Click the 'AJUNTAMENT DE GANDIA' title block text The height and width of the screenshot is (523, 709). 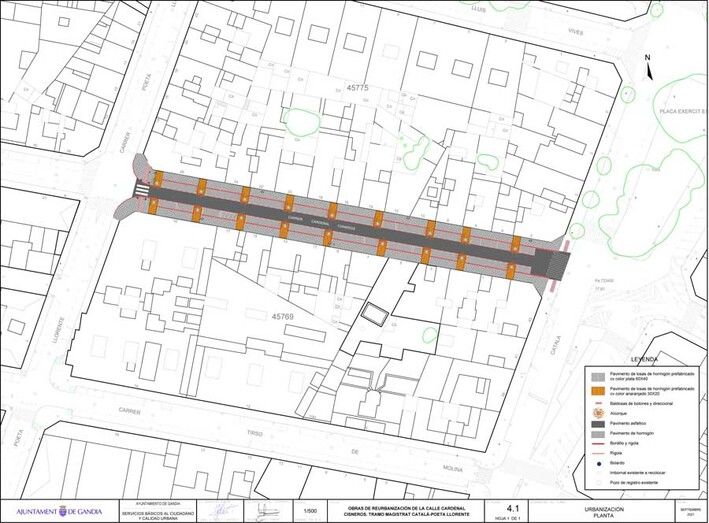[x=59, y=512]
